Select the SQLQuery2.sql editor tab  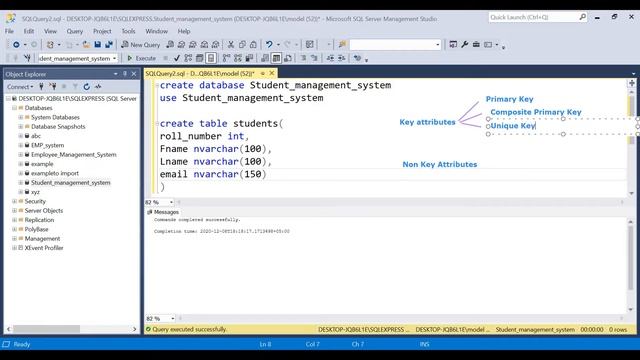click(200, 73)
